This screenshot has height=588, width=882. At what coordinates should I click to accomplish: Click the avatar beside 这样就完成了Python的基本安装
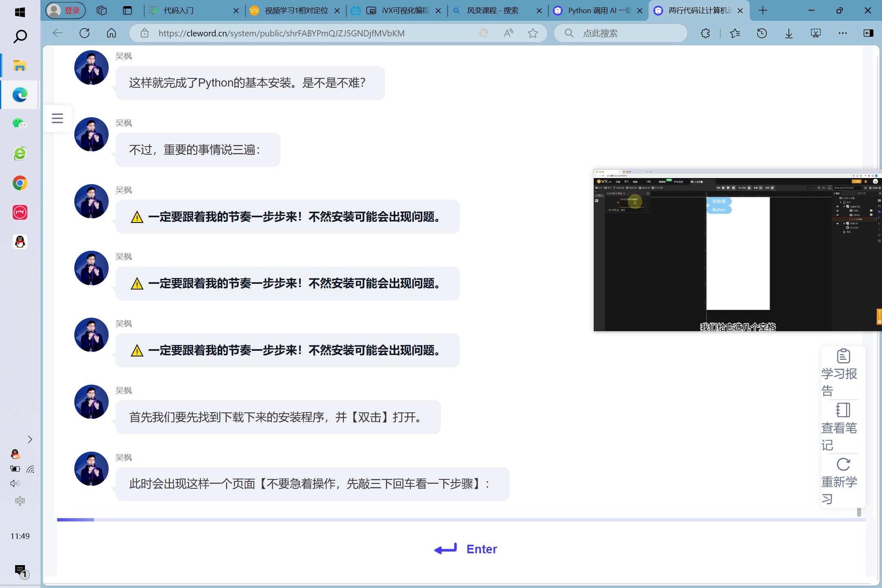pos(91,68)
